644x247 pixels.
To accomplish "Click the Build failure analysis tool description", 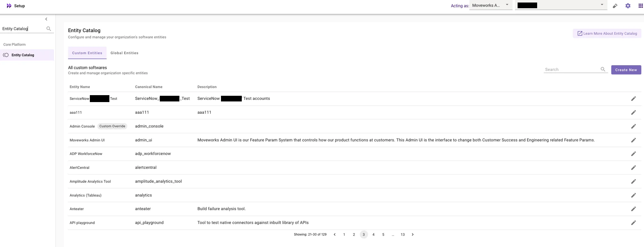I will tap(222, 209).
